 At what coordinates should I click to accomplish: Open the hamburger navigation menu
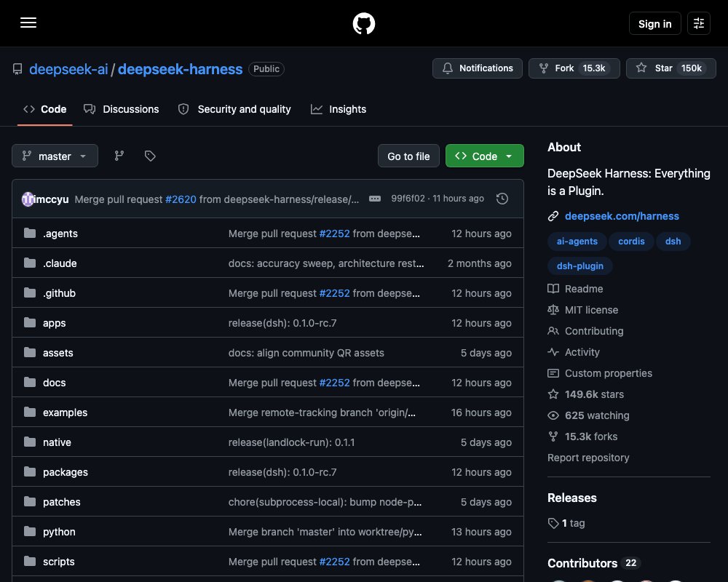pos(28,23)
